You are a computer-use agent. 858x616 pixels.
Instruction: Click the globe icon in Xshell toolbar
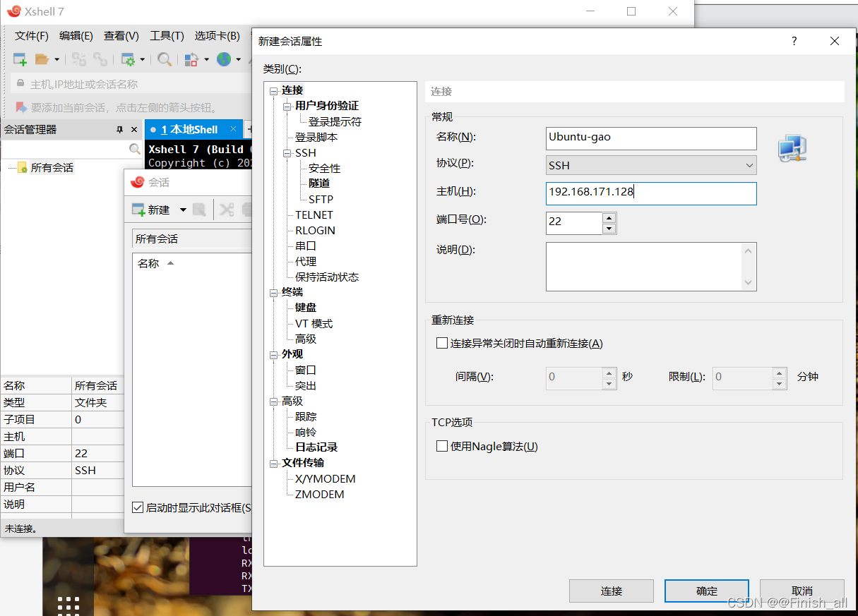224,59
